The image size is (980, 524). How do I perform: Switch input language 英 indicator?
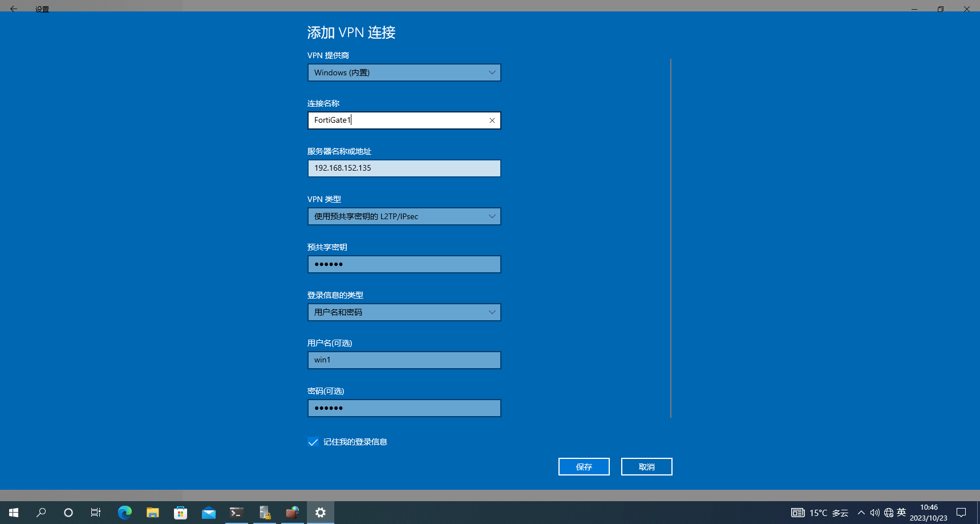[x=902, y=513]
